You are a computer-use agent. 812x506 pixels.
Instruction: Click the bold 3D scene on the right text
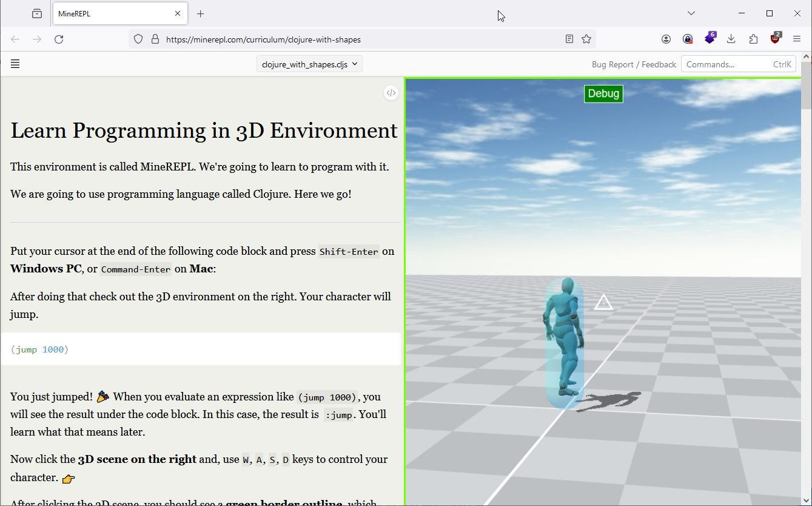(x=137, y=459)
